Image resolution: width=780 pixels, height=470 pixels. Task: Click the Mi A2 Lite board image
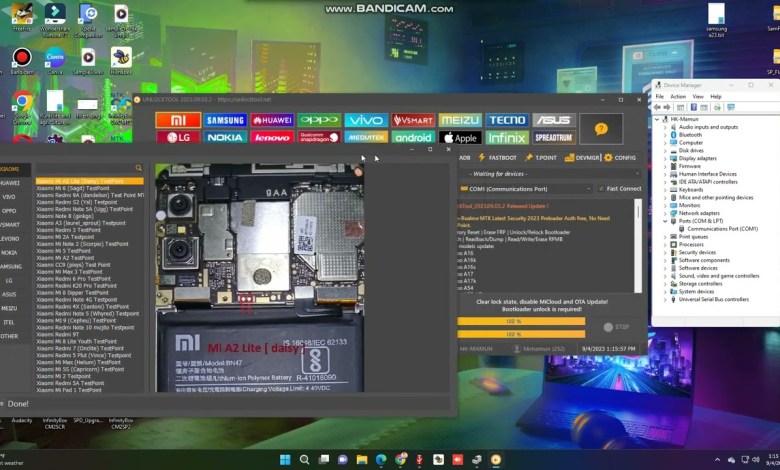point(260,278)
